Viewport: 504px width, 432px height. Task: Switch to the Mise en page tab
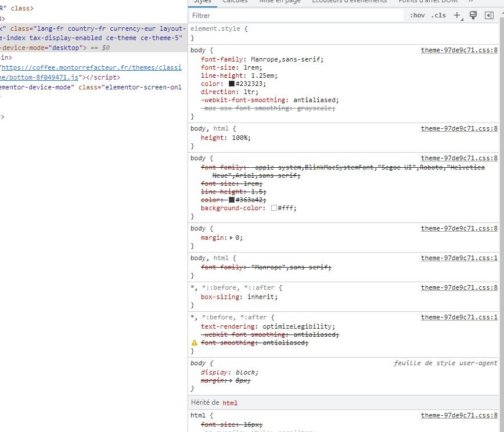(280, 2)
